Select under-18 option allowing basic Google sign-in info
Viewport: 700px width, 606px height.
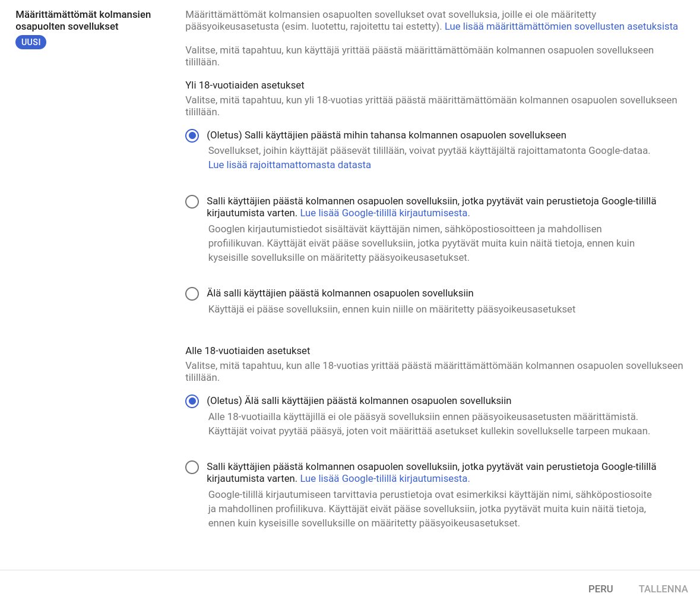[x=192, y=467]
